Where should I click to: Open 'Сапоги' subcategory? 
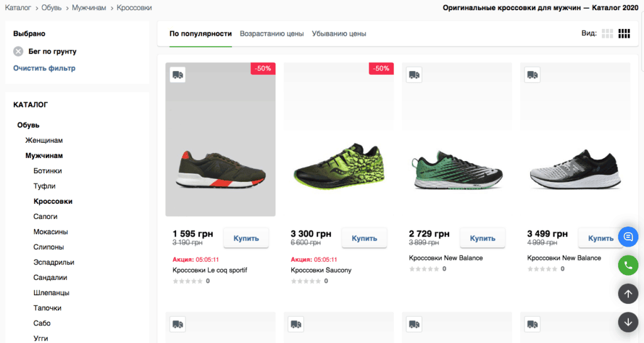(x=45, y=216)
